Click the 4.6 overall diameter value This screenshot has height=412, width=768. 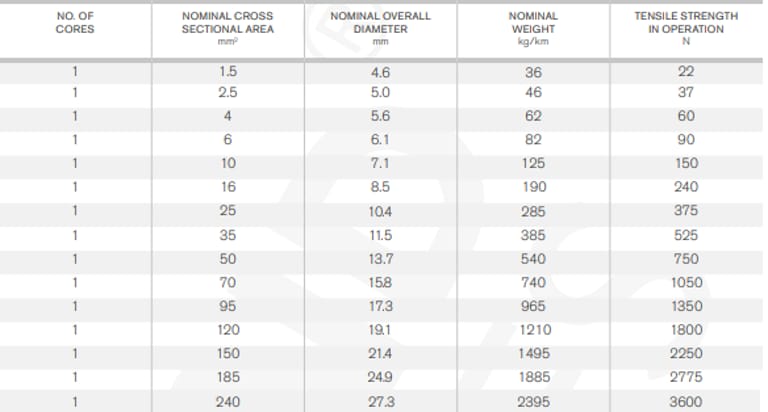coord(380,72)
